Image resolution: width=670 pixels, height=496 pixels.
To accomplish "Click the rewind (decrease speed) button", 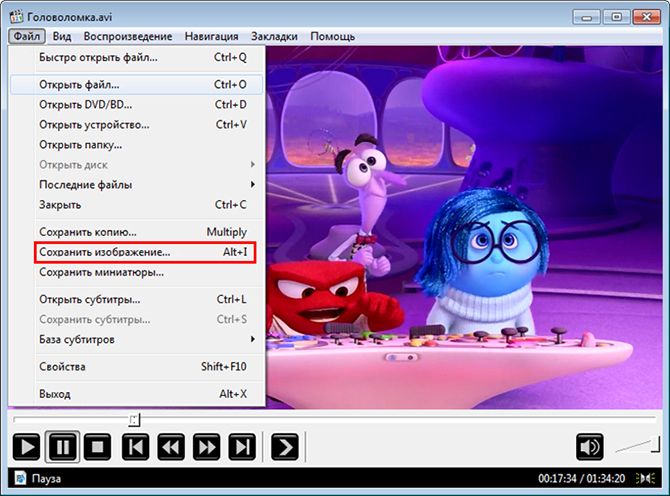I will point(171,447).
